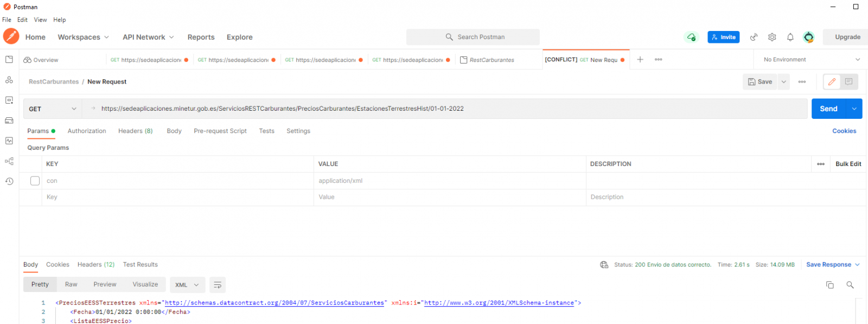868x324 pixels.
Task: Switch to the Pre-request Script tab
Action: coord(220,131)
